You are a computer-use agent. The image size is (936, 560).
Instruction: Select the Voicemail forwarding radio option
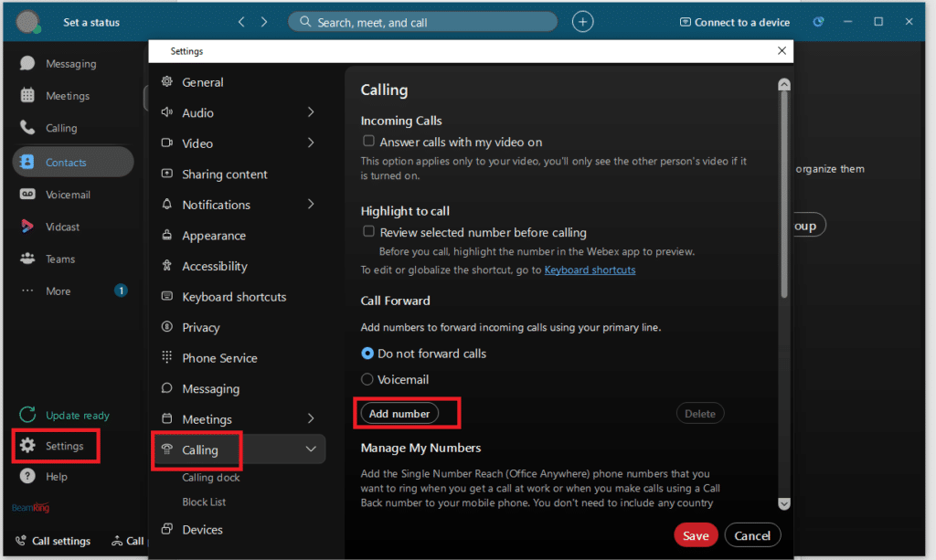pyautogui.click(x=367, y=379)
